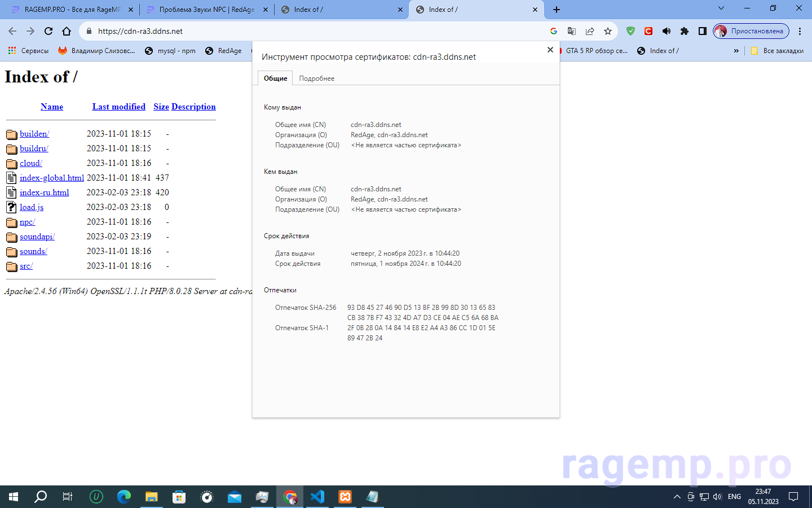Screen dimensions: 812x508
Task: Open the Extensions puzzle icon
Action: 685,31
